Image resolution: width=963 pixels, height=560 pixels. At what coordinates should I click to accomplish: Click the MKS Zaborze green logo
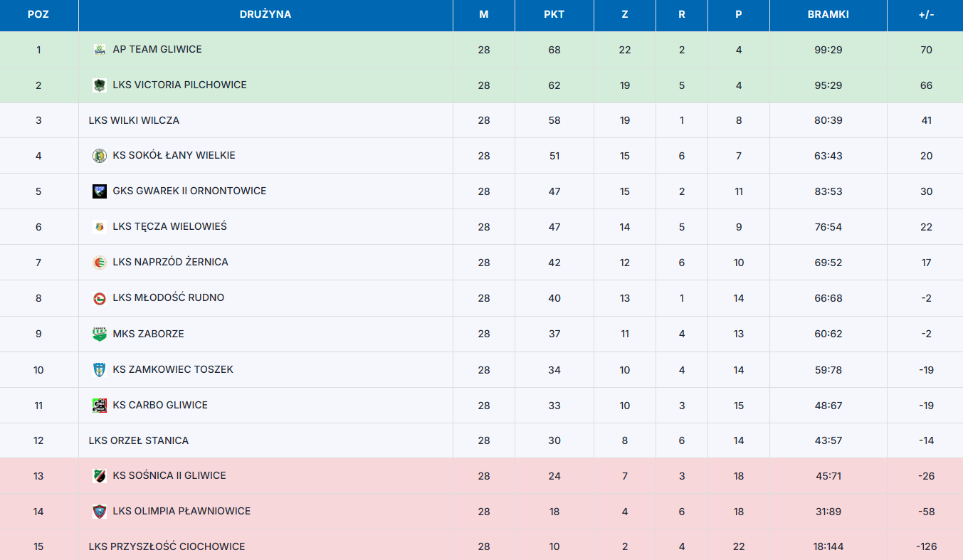click(x=100, y=334)
